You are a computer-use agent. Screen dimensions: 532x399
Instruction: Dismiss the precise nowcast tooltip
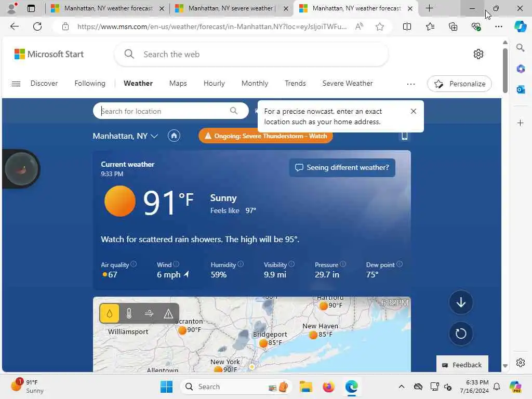413,111
